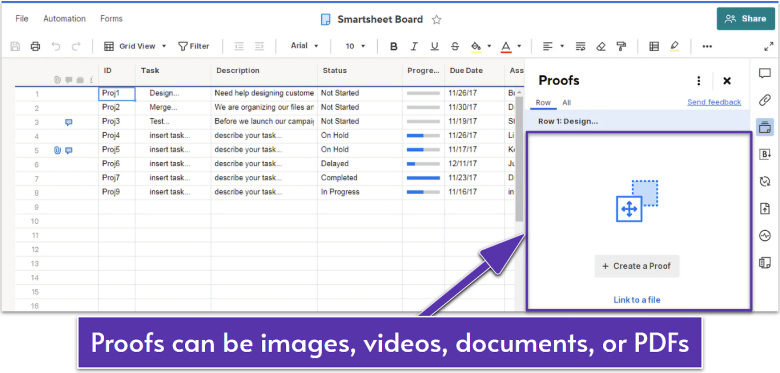Open Attachments paperclip in right sidebar

(765, 100)
